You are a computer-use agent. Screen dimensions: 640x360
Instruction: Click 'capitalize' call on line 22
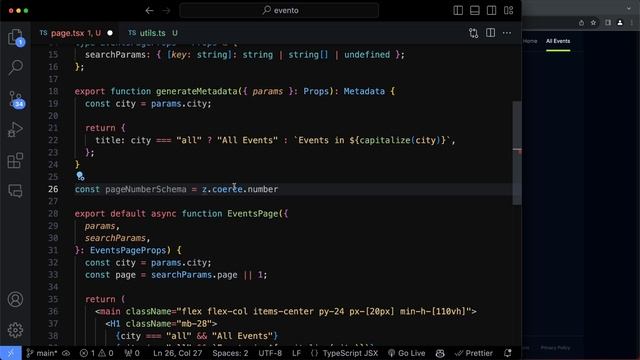click(385, 140)
